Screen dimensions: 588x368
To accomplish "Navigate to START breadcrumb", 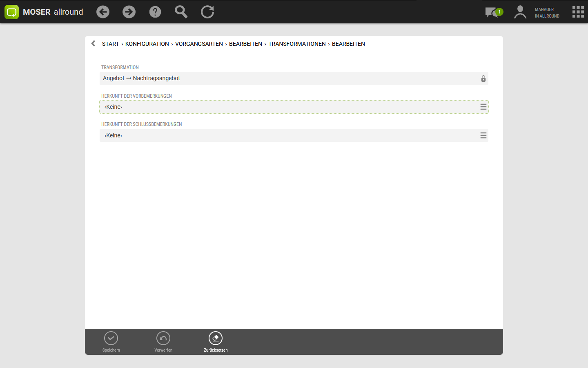I will tap(110, 44).
